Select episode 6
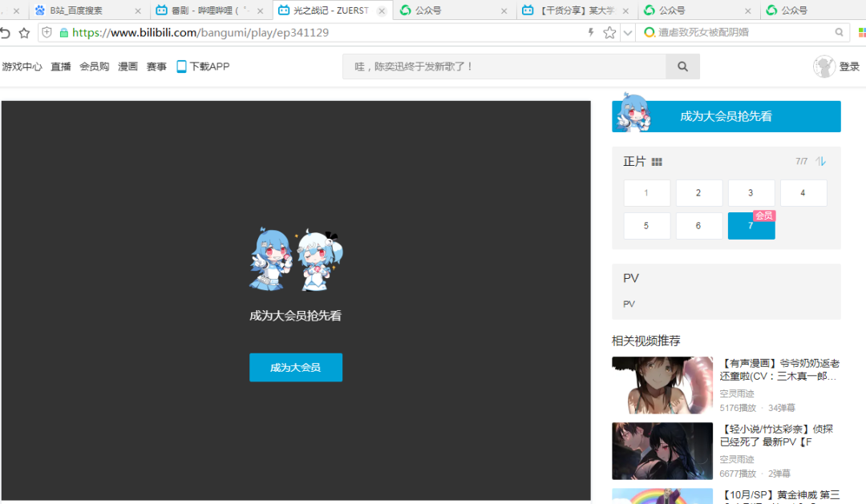Screen dimensions: 866x504 point(698,226)
